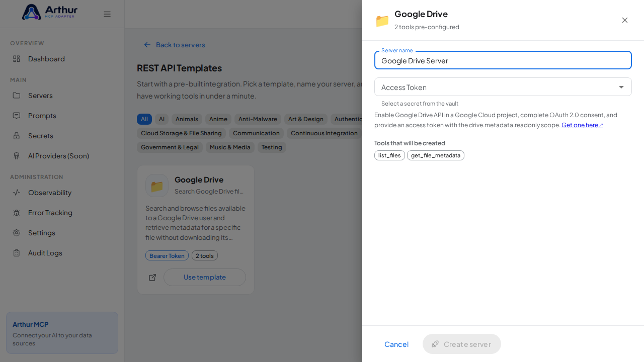Select the Government & Legal chip
Viewport: 644px width, 362px height.
pos(170,147)
